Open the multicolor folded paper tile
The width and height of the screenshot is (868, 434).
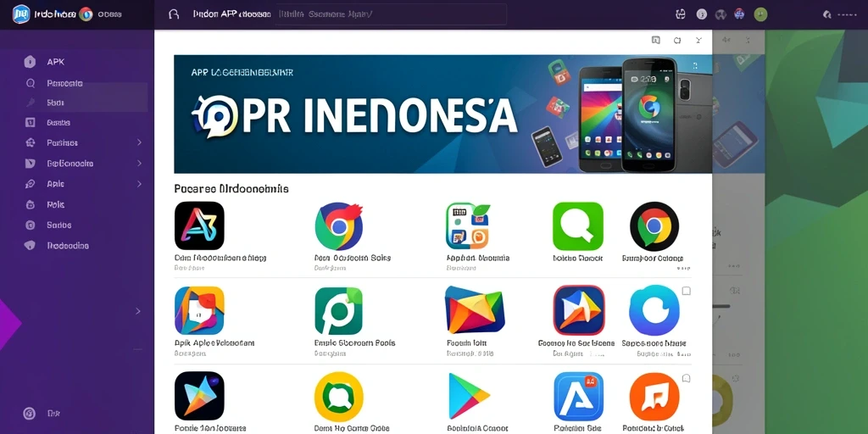click(x=474, y=310)
